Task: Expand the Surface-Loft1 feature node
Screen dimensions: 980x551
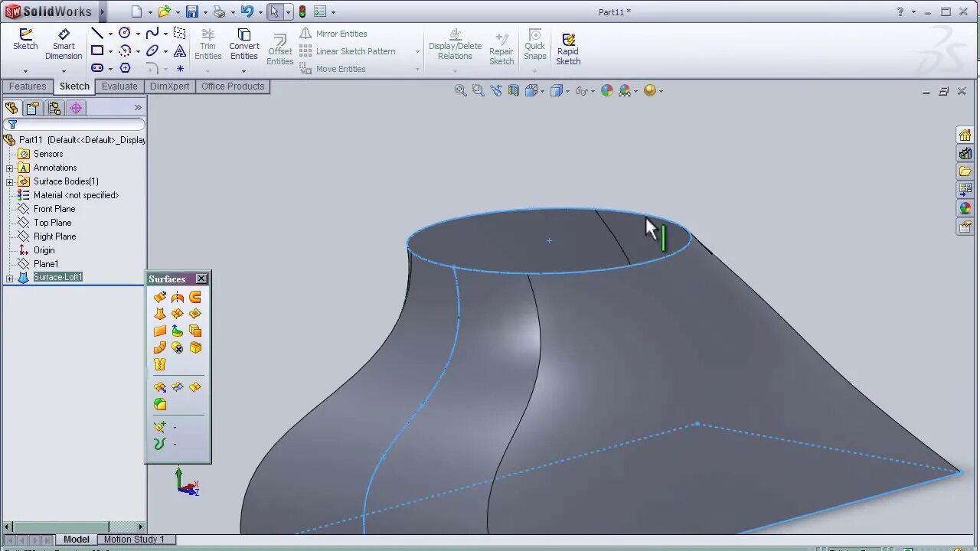Action: (x=9, y=278)
